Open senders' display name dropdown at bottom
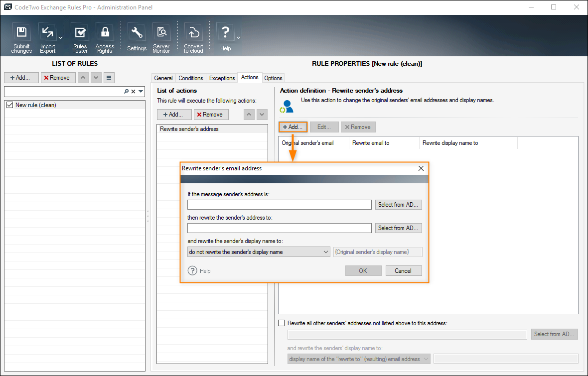This screenshot has width=588, height=376. pyautogui.click(x=359, y=359)
